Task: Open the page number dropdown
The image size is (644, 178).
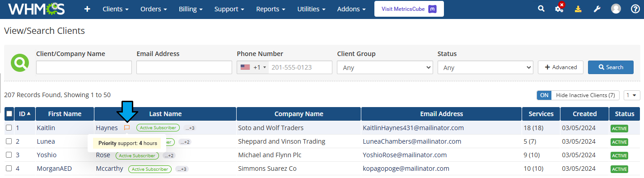Action: click(x=632, y=95)
